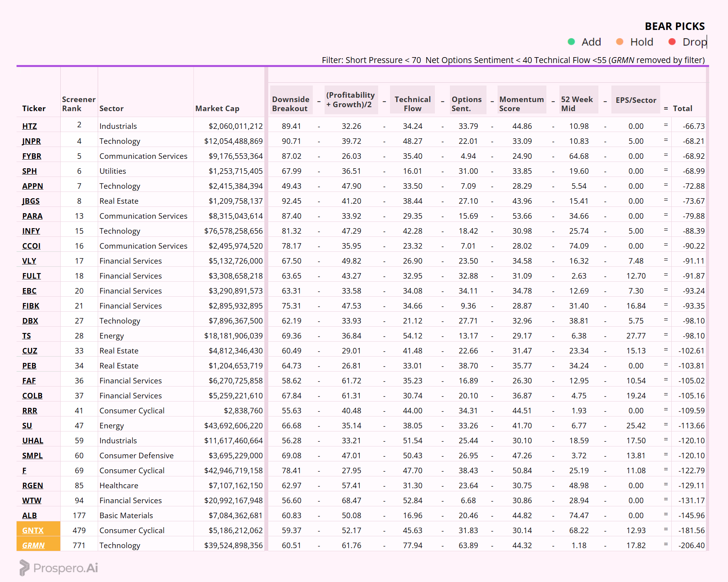
Task: Open the INFY ticker link
Action: click(x=31, y=231)
